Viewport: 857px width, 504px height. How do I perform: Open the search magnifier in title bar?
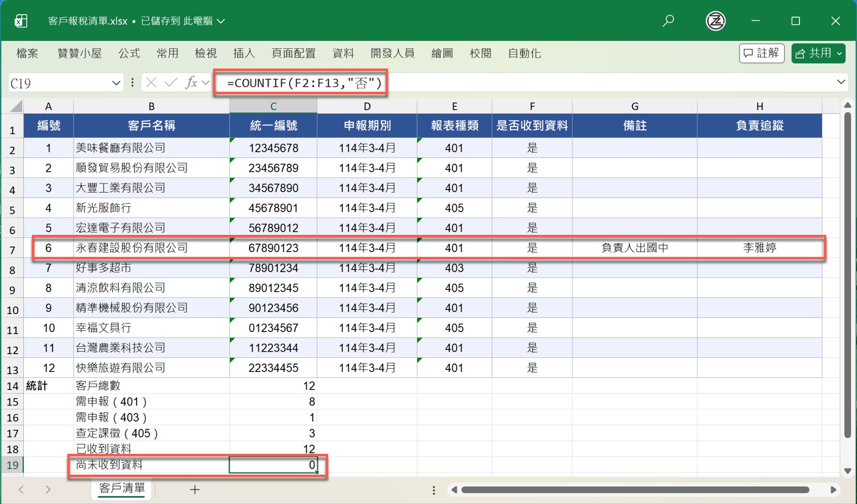click(668, 21)
